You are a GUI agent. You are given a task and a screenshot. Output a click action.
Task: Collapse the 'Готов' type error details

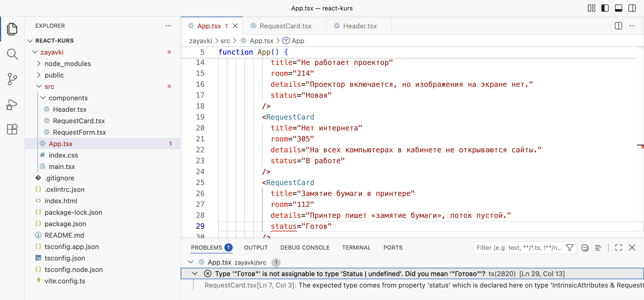[195, 273]
